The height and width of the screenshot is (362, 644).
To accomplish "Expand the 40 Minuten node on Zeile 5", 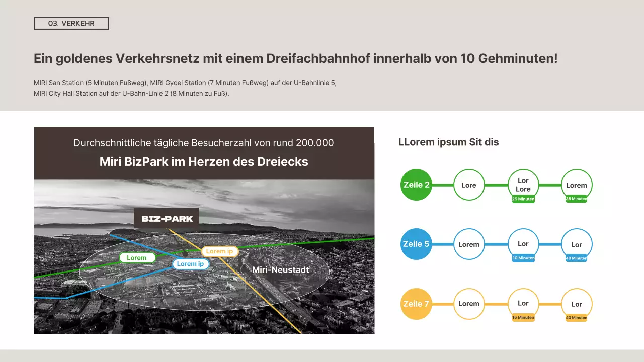I will (577, 245).
